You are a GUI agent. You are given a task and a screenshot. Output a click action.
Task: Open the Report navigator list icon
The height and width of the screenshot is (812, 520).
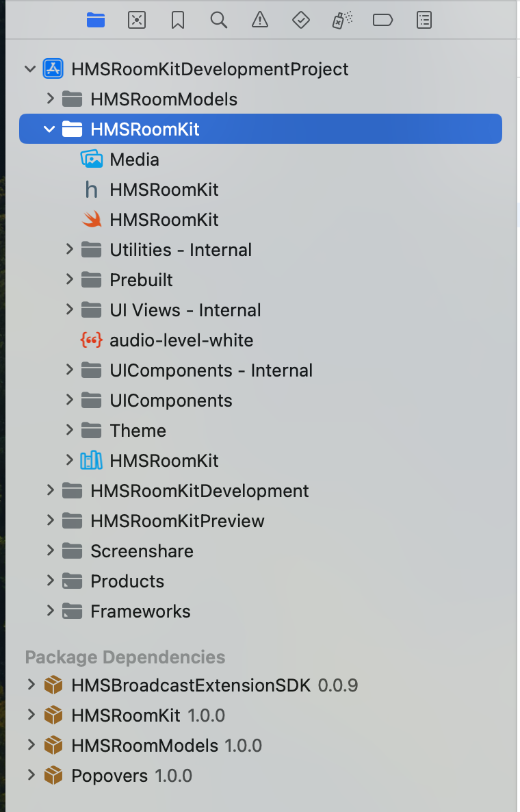click(424, 20)
